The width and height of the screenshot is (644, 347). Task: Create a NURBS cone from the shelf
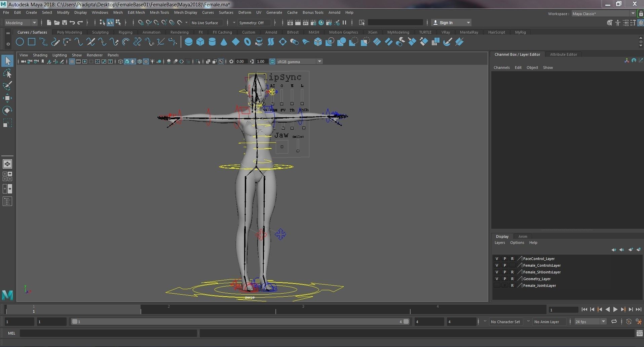pyautogui.click(x=224, y=42)
